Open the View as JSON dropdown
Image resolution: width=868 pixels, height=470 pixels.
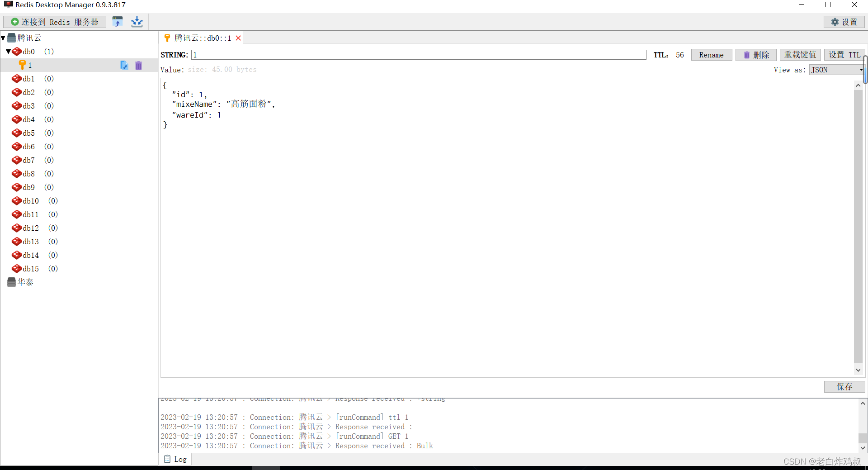point(836,70)
